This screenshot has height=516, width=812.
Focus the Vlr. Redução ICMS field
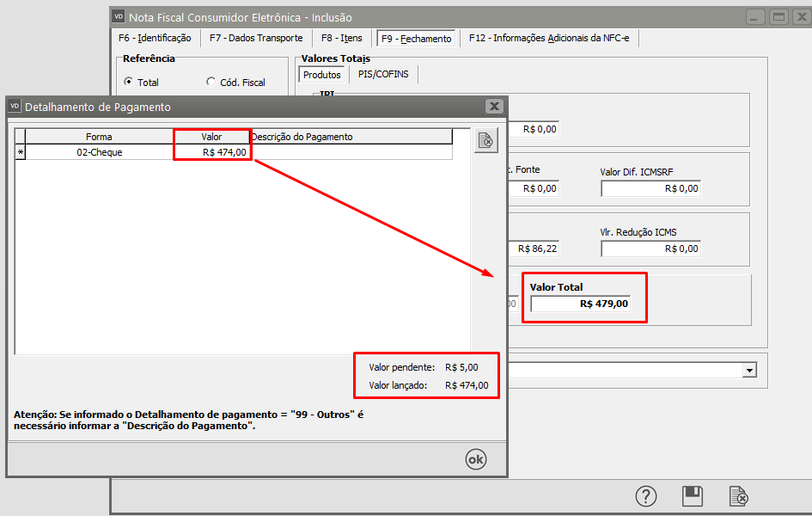tap(650, 249)
